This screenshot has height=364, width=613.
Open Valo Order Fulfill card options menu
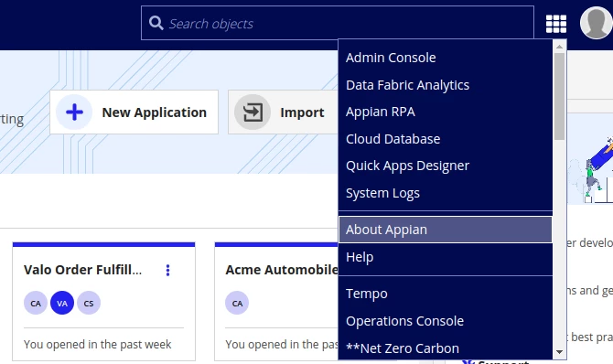[167, 270]
